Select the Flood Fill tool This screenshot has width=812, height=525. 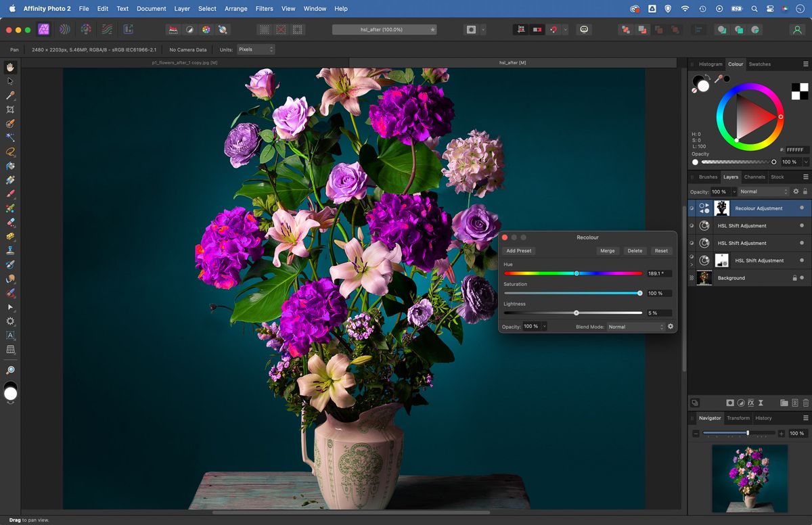[x=10, y=165]
